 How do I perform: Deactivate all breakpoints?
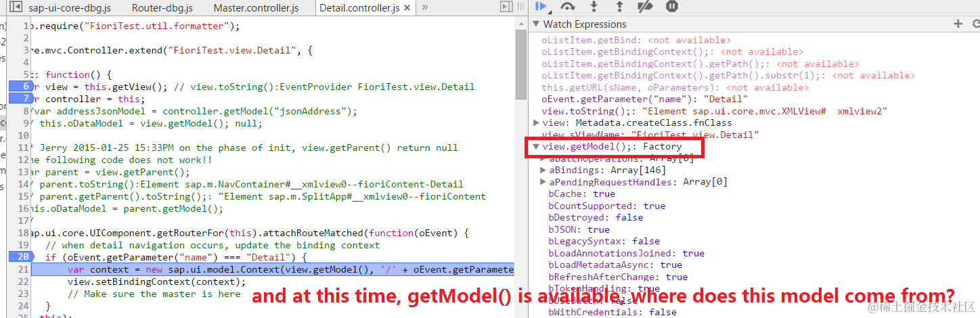tap(646, 6)
